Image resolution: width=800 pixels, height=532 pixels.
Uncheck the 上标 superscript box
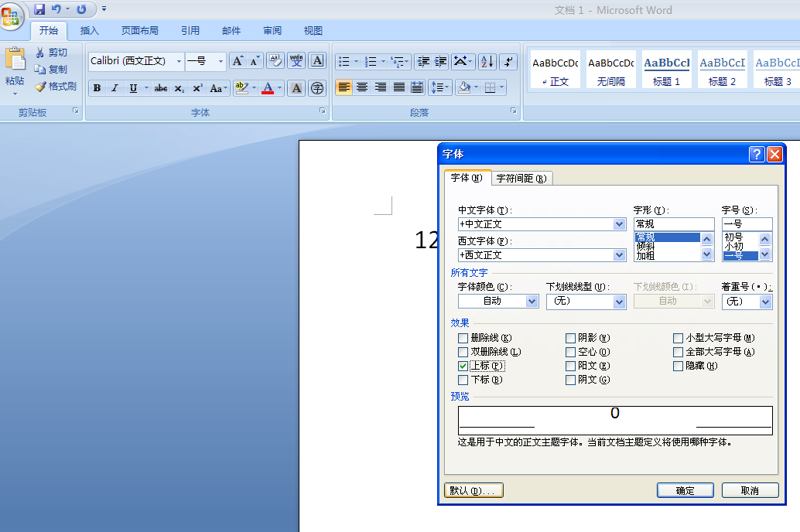point(463,366)
